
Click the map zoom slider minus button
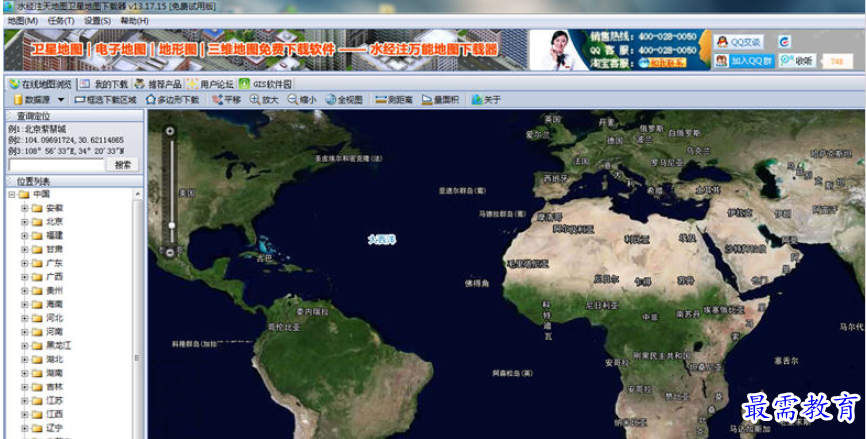[x=170, y=252]
